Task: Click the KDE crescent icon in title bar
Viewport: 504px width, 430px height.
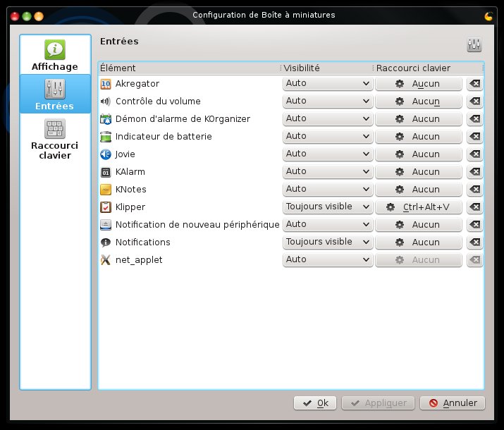Action: pyautogui.click(x=488, y=16)
